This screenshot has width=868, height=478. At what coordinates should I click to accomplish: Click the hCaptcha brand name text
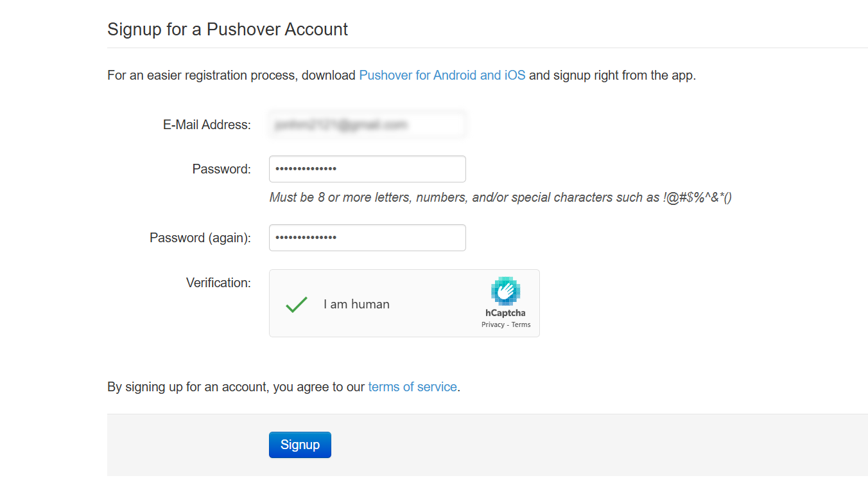coord(505,313)
